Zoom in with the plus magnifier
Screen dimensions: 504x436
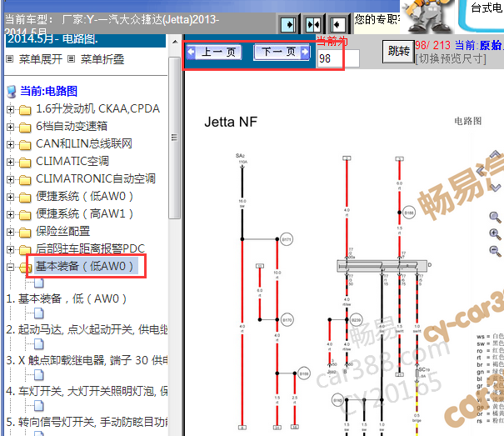coord(495,234)
